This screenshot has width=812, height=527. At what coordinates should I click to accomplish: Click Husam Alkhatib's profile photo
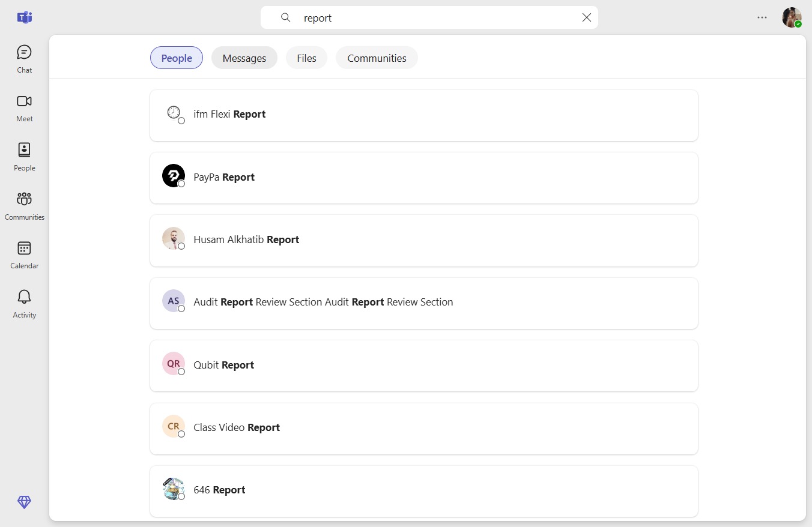click(x=174, y=238)
